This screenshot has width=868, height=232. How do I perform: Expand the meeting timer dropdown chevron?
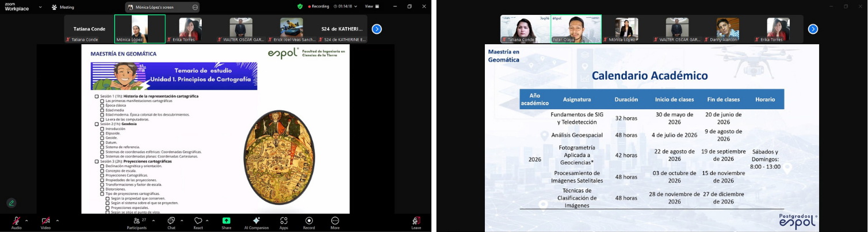[x=355, y=6]
